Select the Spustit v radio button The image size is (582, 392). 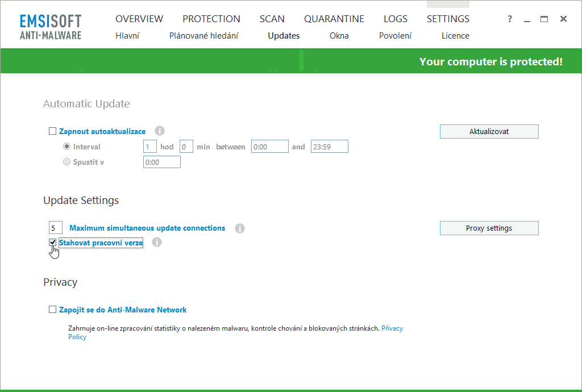(67, 162)
